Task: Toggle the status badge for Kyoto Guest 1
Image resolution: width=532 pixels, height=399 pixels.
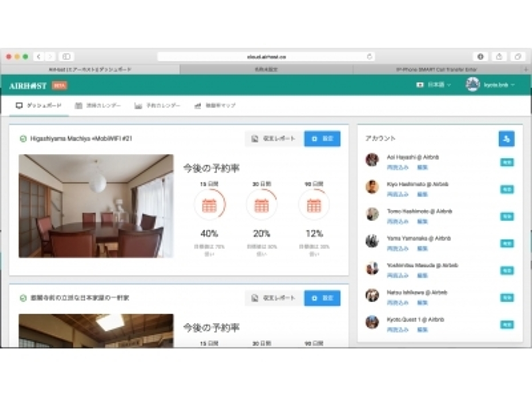Action: [x=507, y=325]
